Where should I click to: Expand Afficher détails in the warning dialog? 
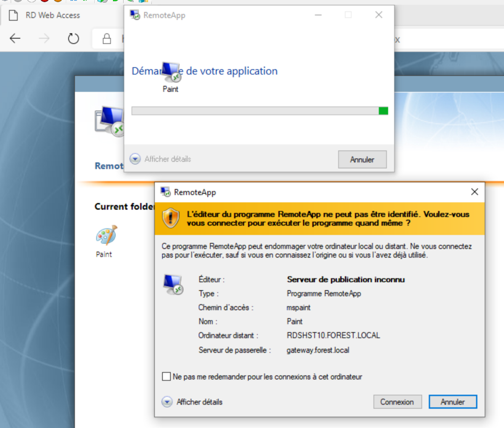click(192, 402)
